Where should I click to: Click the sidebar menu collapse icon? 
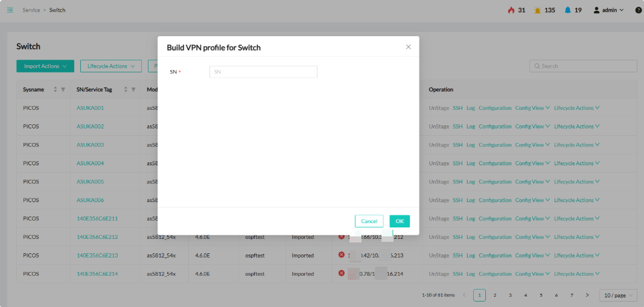(10, 10)
